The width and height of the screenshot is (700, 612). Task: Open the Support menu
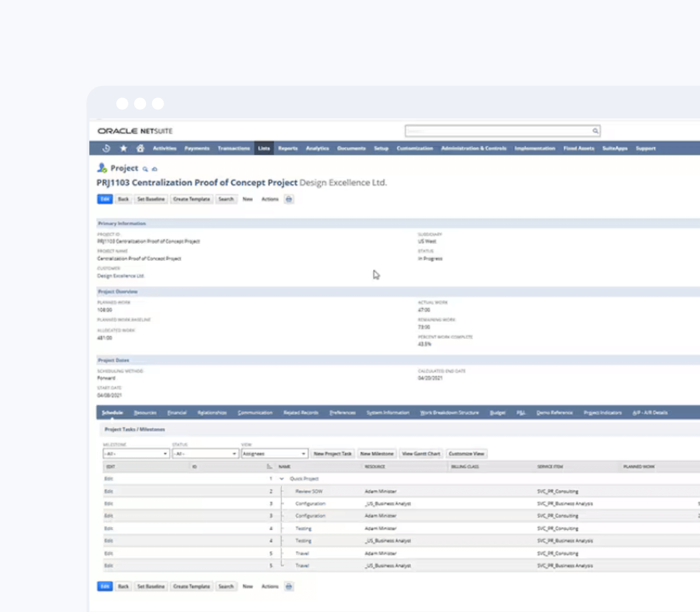point(646,148)
